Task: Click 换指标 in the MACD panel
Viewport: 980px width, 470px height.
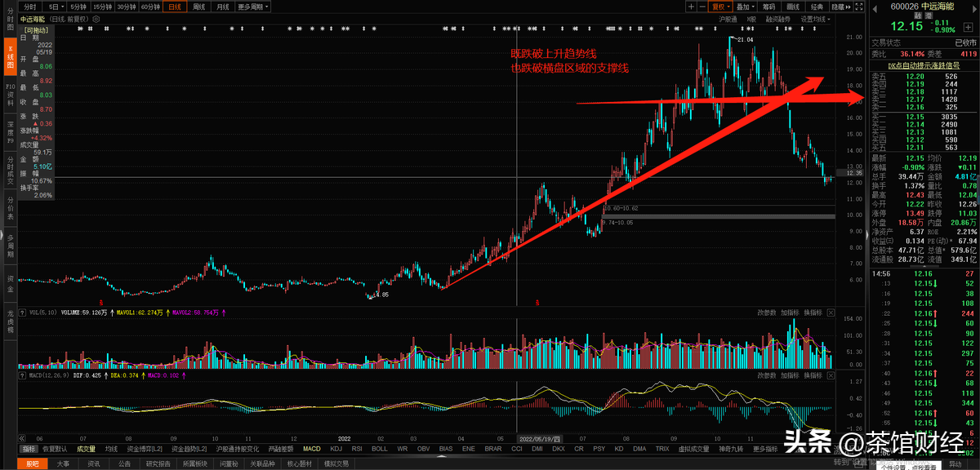Action: click(813, 376)
